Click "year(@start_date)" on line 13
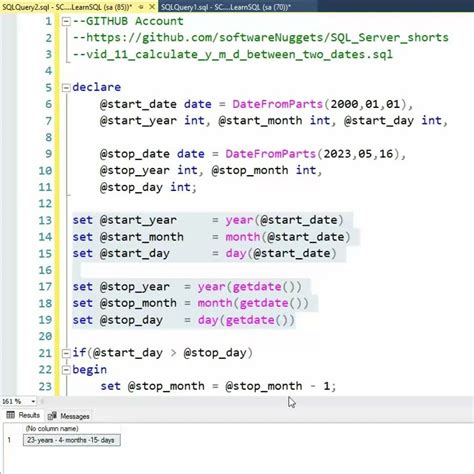474x474 pixels. coord(284,220)
